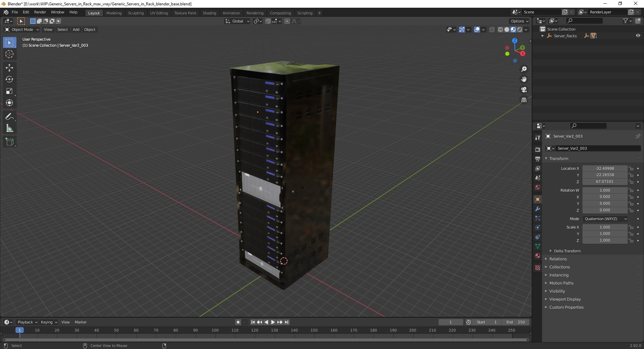Expand Server_Racks collection in outliner

pos(542,36)
